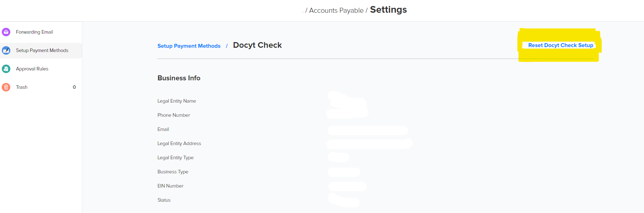Click the Trash item count showing zero
This screenshot has height=213, width=644.
point(74,87)
